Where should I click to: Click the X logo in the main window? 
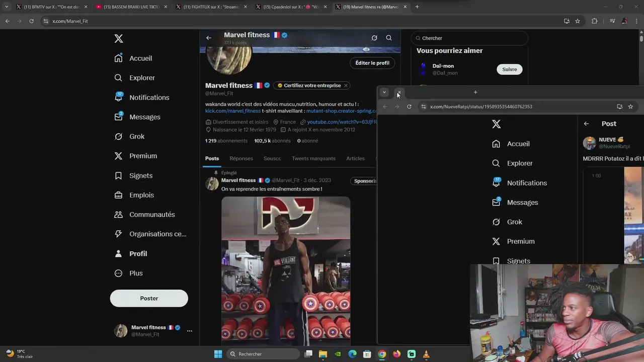point(119,39)
